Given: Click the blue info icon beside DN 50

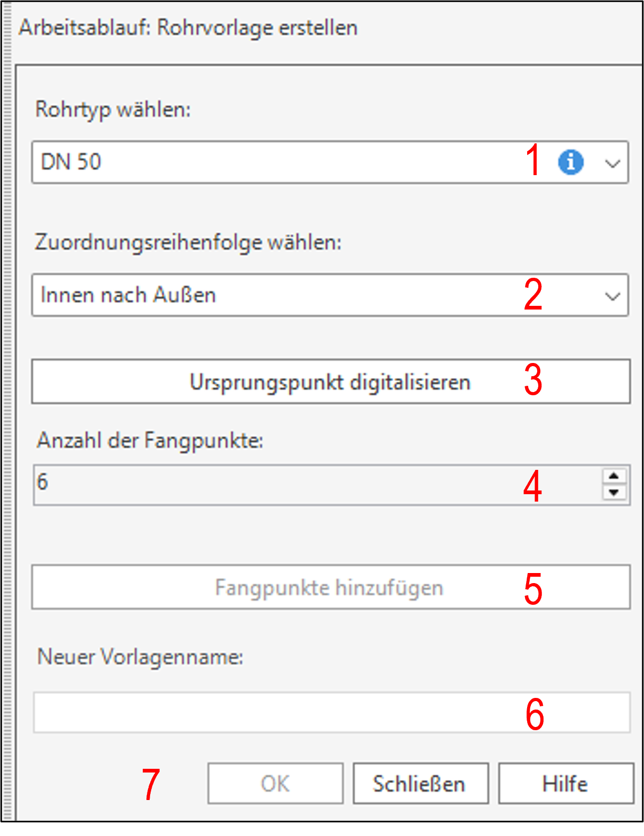Looking at the screenshot, I should (571, 162).
